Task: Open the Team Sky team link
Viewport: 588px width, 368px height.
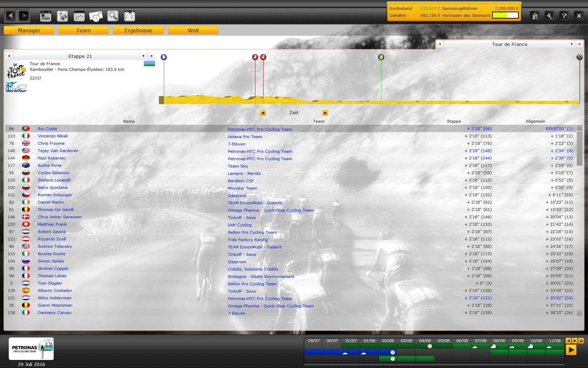Action: coord(238,166)
